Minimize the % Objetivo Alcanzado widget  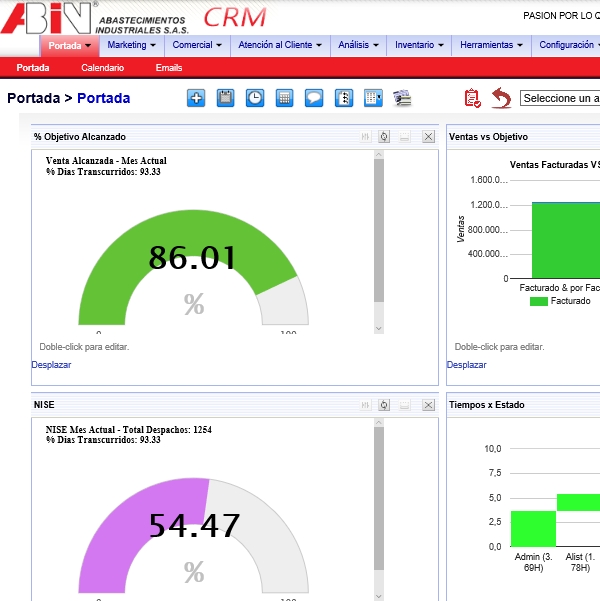[x=404, y=136]
